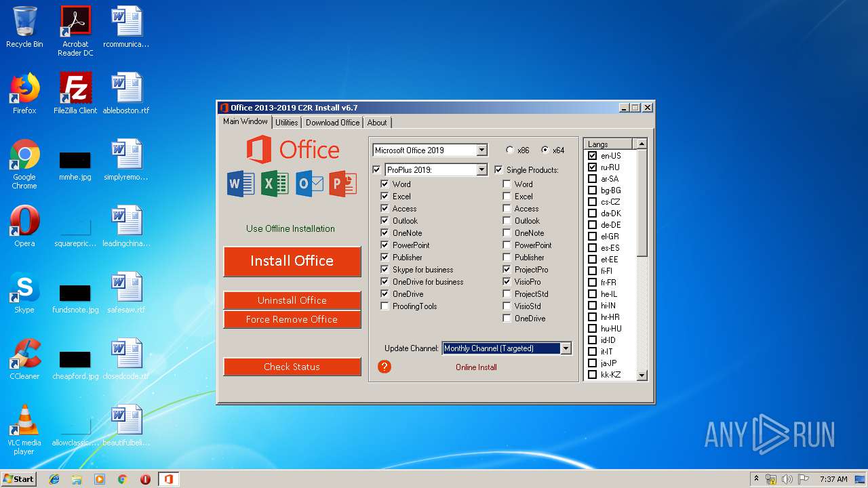Select safesaw.rtf desktop file
Viewport: 868px width, 488px height.
tap(126, 293)
